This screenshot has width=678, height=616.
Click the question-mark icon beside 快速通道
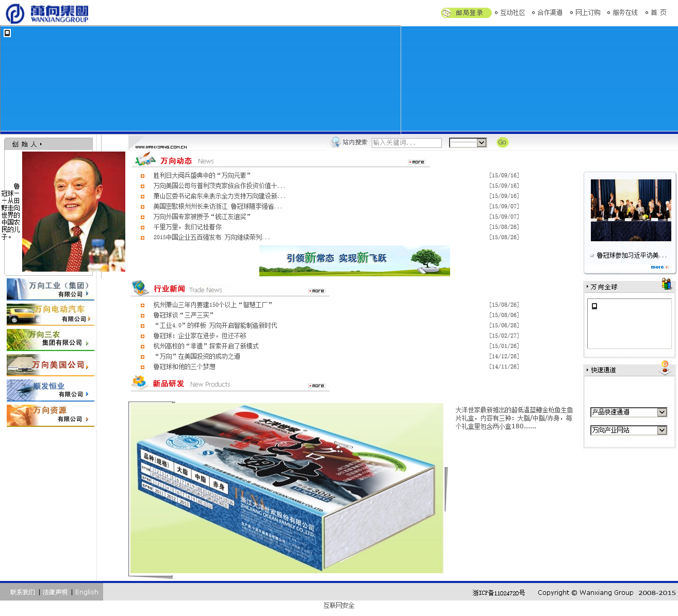click(665, 368)
